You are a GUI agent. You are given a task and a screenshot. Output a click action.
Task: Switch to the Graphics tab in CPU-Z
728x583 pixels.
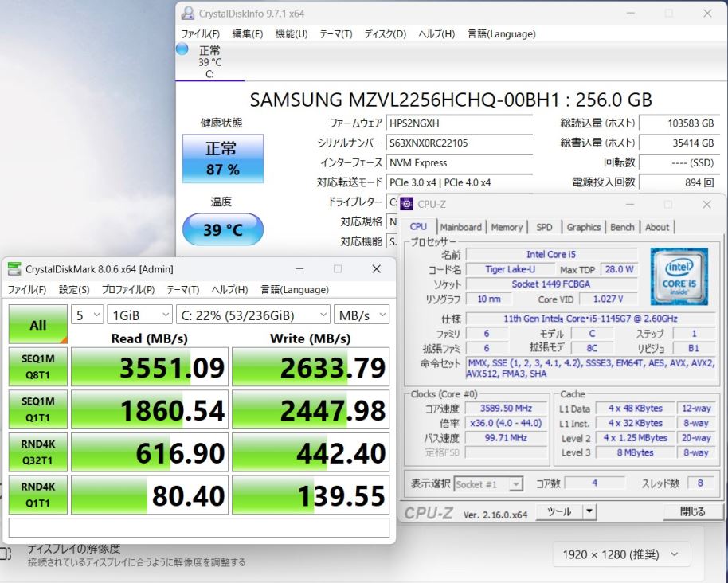coord(584,227)
